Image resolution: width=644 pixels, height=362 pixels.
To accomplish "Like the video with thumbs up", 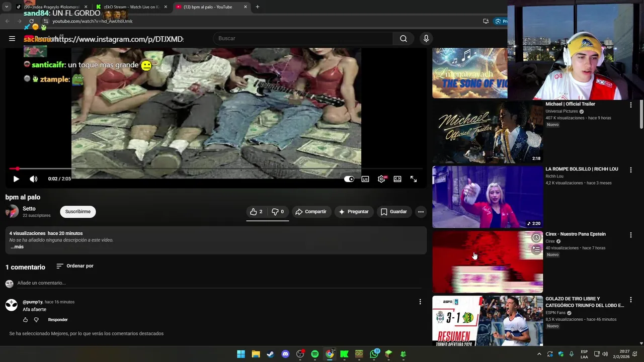I will coord(256,212).
